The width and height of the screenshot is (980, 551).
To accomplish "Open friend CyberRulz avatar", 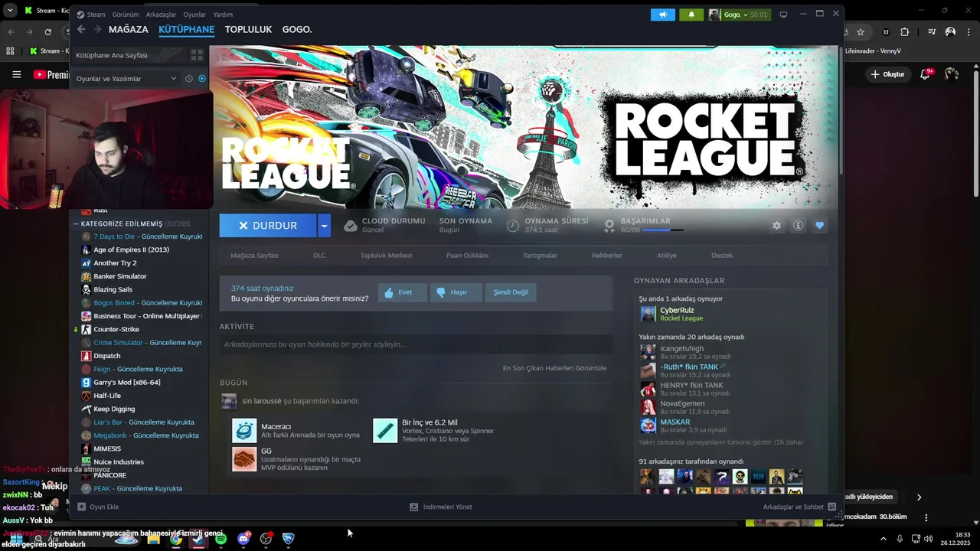I will (x=648, y=314).
